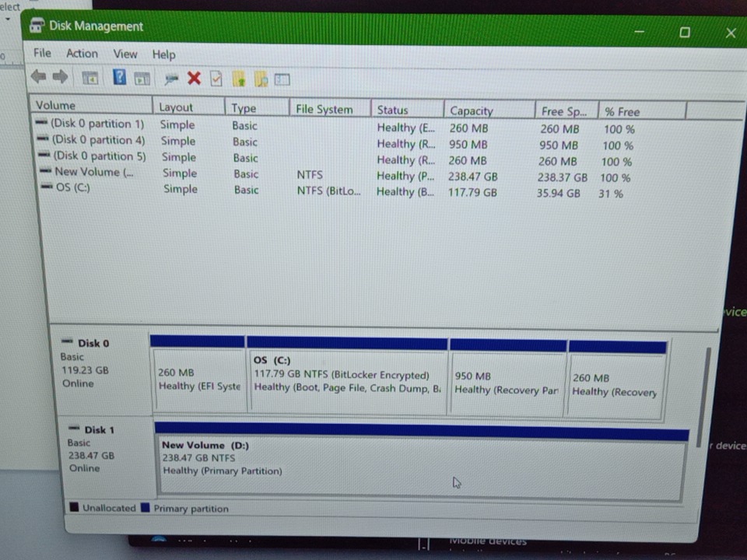747x560 pixels.
Task: Open the Action menu
Action: point(82,54)
